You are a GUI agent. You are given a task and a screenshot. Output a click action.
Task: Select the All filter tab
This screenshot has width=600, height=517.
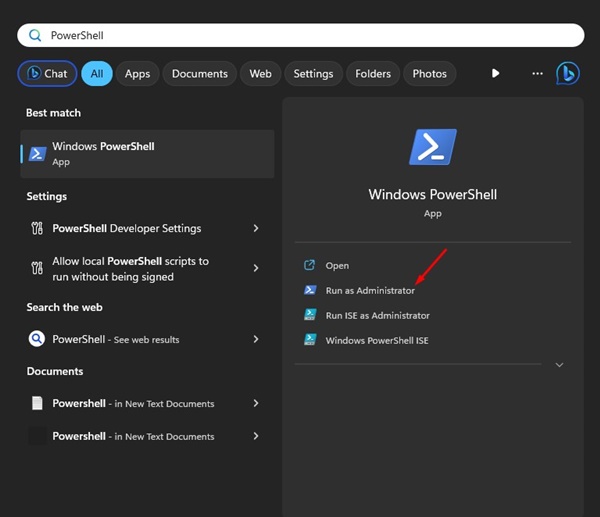point(97,73)
